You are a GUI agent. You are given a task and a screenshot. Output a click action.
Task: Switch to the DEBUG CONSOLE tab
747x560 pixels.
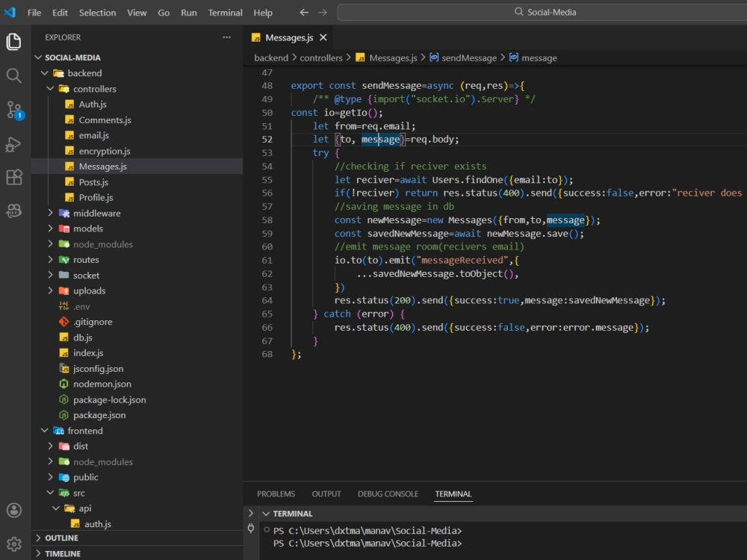(x=388, y=494)
